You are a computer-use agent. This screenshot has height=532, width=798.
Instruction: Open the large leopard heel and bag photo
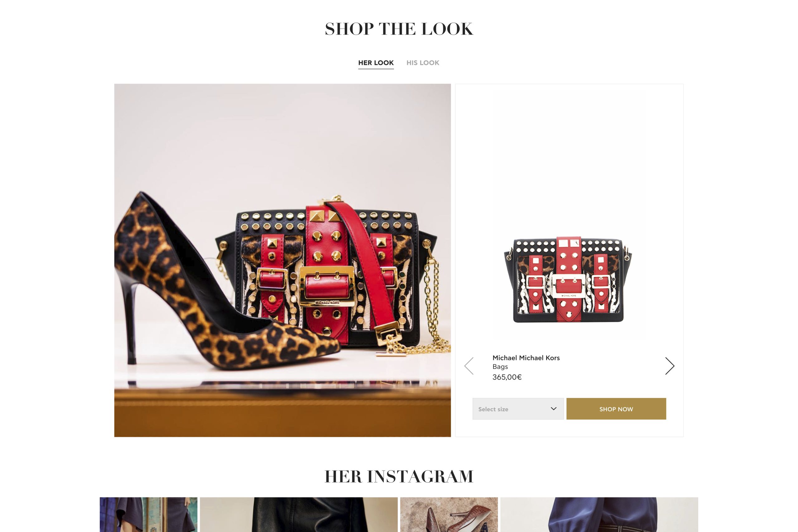click(x=283, y=260)
